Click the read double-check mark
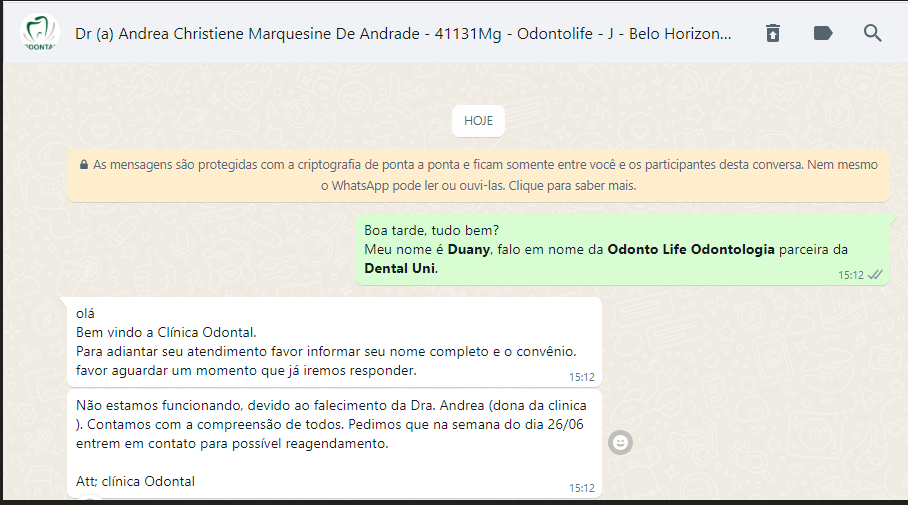Viewport: 908px width, 505px height. click(875, 275)
